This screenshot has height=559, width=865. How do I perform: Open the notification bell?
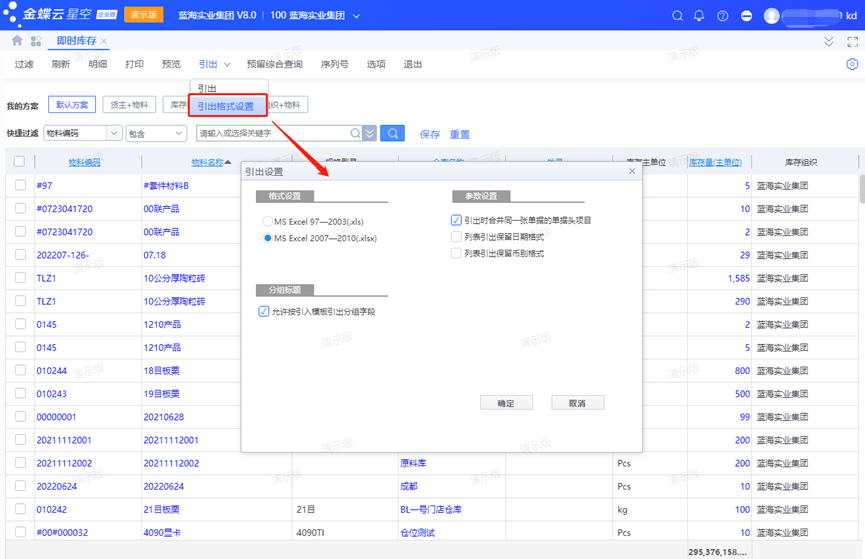(699, 15)
